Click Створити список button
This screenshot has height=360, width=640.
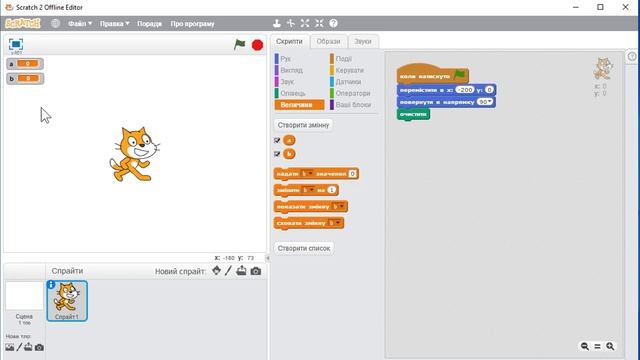point(304,248)
